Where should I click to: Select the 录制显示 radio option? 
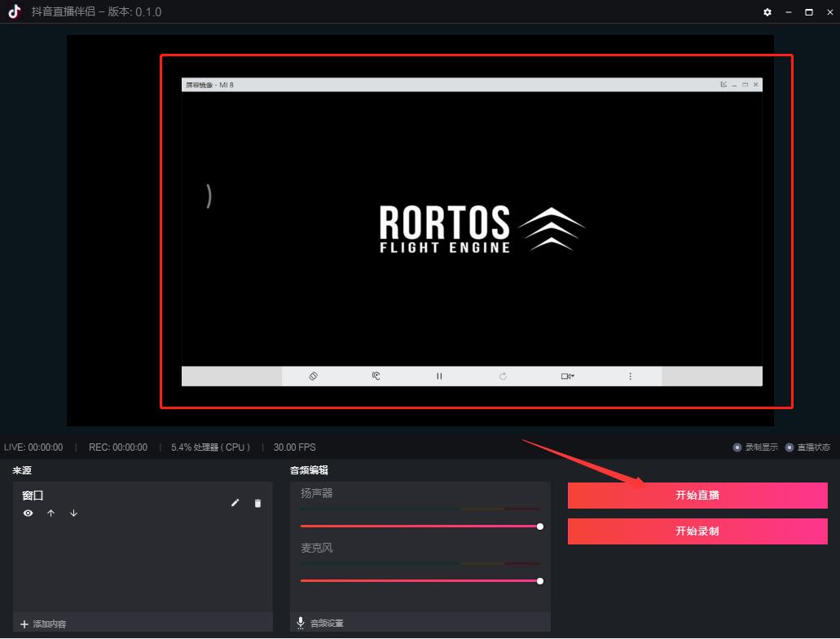click(x=737, y=447)
